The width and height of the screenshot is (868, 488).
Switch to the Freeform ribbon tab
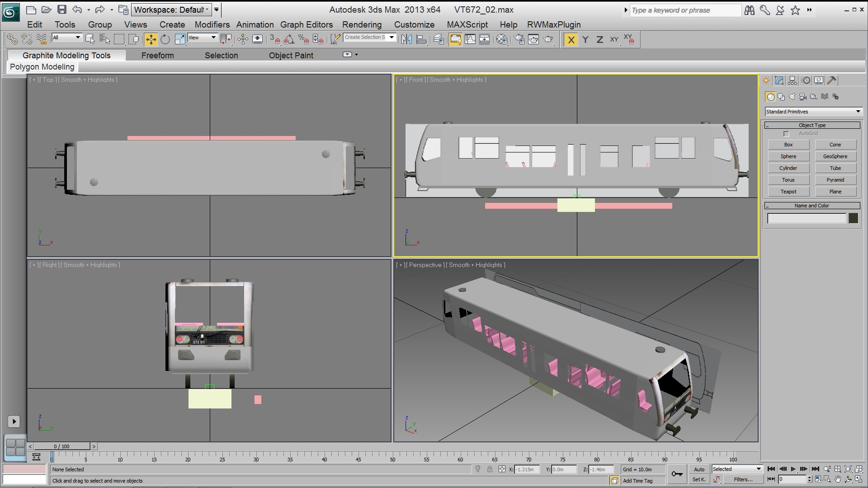(x=157, y=56)
